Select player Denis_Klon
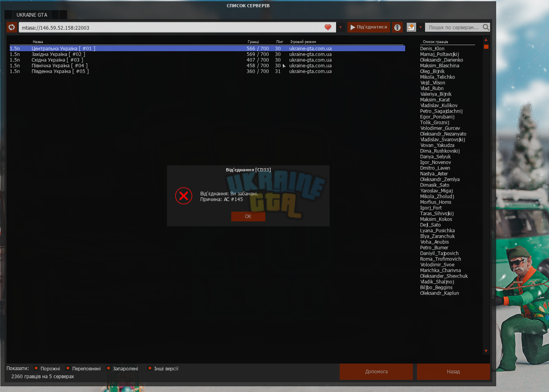This screenshot has height=392, width=549. pos(432,48)
